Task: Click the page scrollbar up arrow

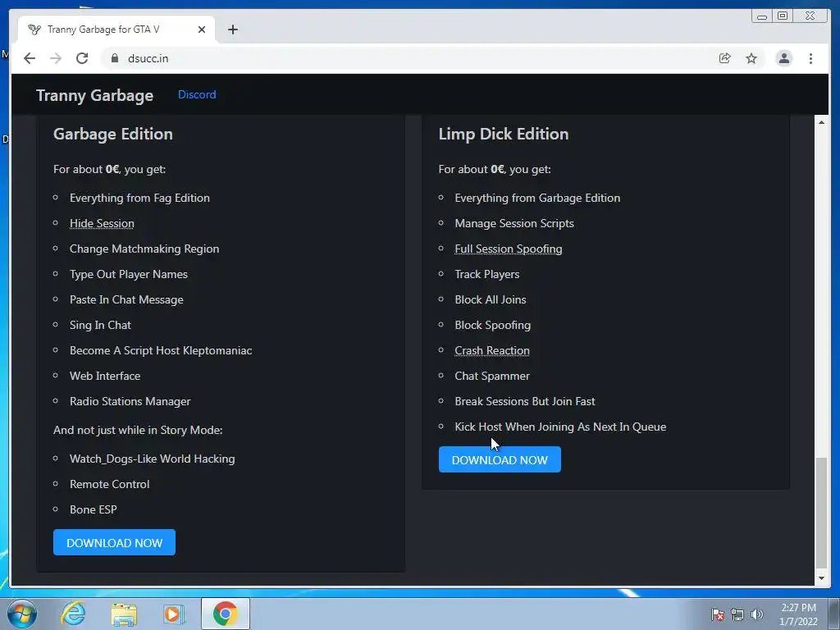Action: tap(821, 122)
